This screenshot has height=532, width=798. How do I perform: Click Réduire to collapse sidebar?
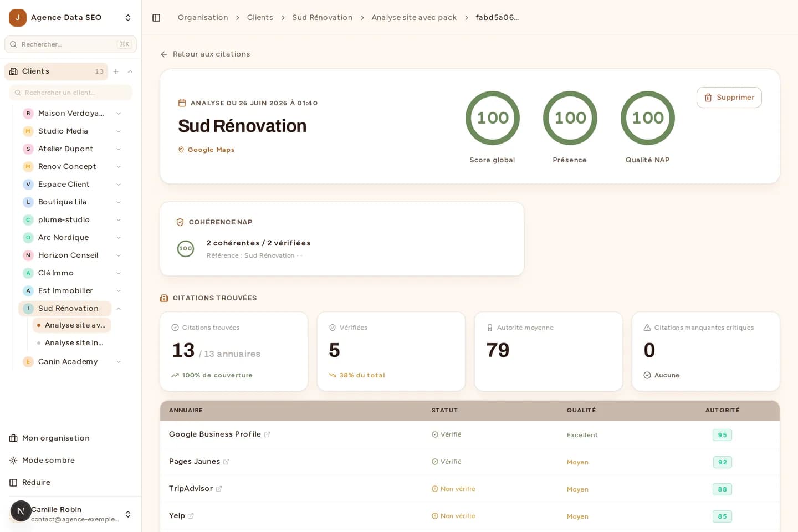(x=36, y=483)
